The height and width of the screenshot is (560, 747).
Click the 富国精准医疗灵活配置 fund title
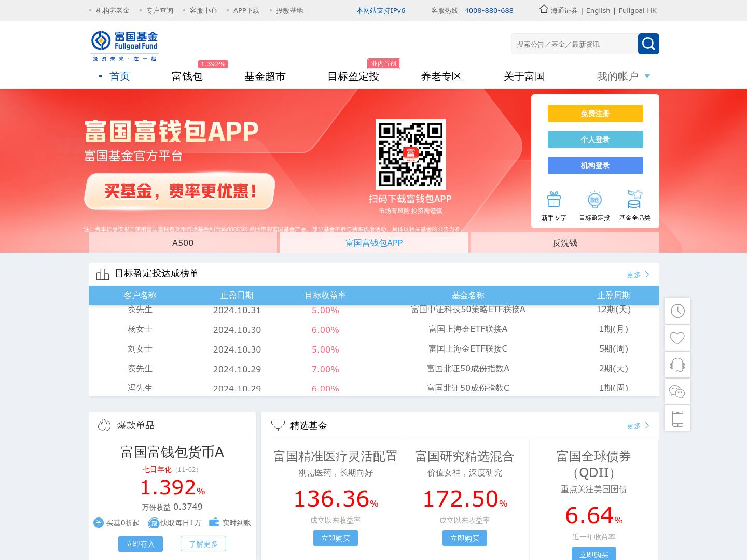pyautogui.click(x=336, y=456)
